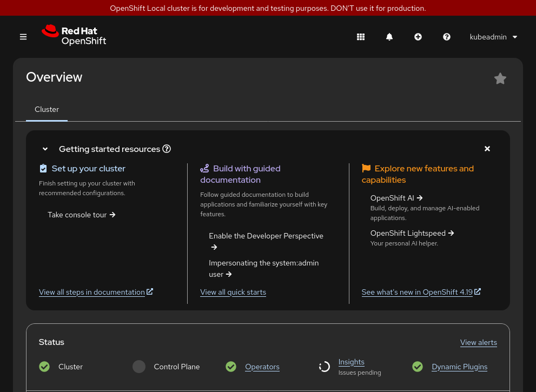The height and width of the screenshot is (392, 536).
Task: Click the Cluster health check icon
Action: [x=44, y=367]
